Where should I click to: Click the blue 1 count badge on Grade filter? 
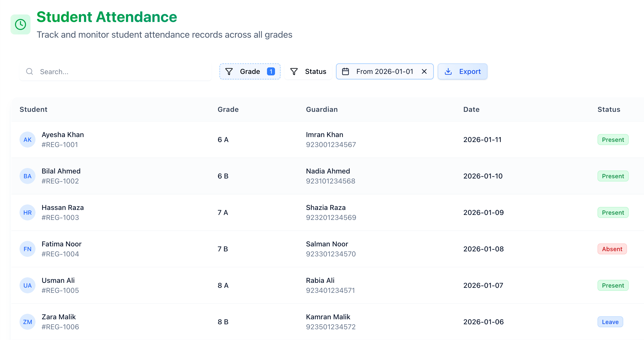point(270,71)
